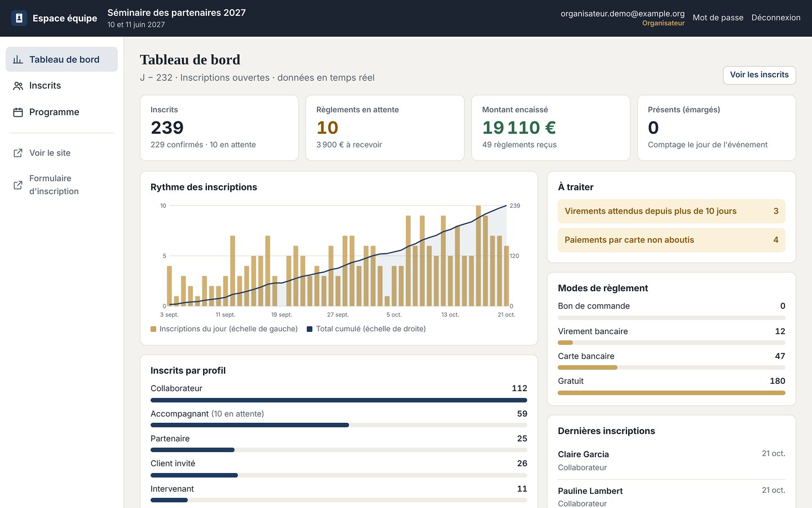The height and width of the screenshot is (508, 812).
Task: Click Déconnexion to log out
Action: tap(776, 17)
